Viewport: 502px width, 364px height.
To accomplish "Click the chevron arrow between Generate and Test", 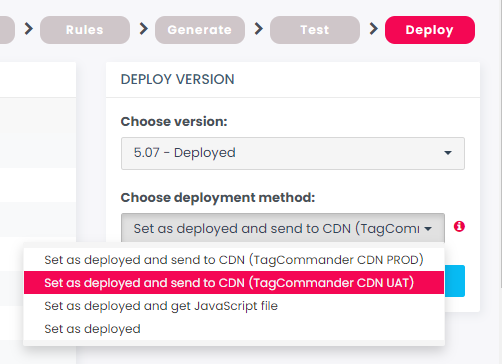I will (259, 29).
